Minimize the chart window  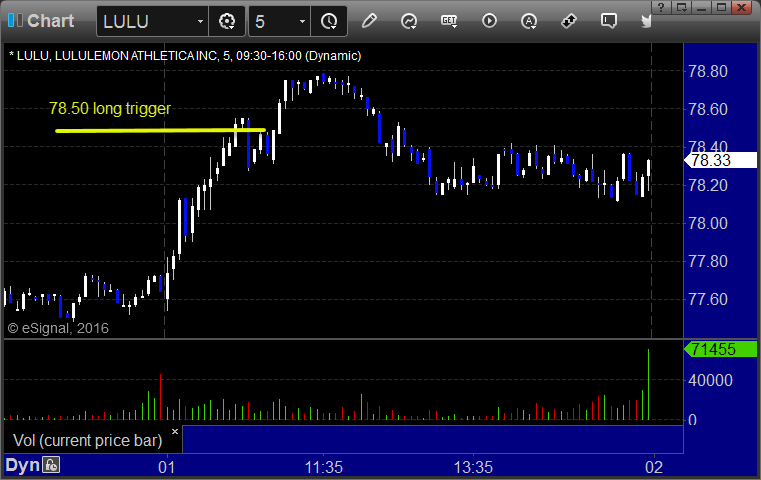pos(701,7)
